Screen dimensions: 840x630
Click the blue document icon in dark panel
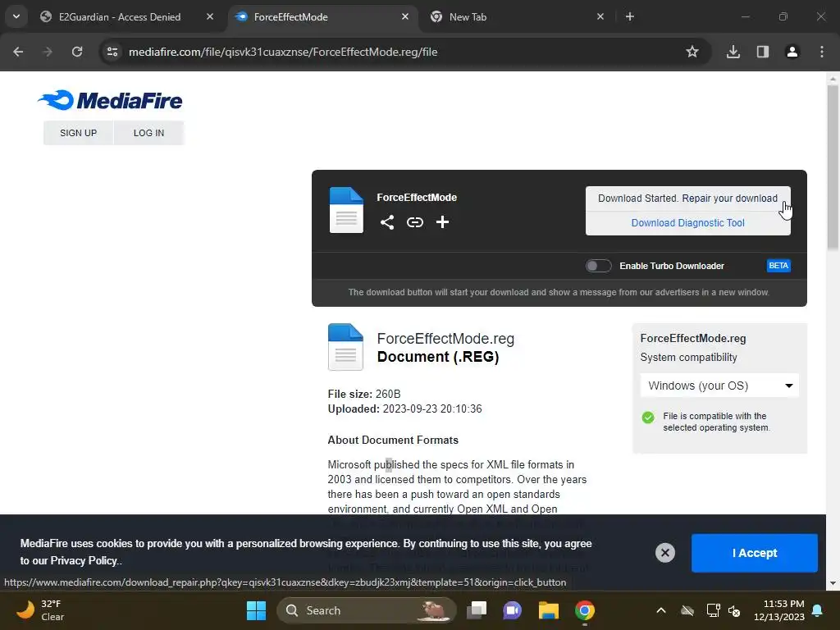(346, 210)
